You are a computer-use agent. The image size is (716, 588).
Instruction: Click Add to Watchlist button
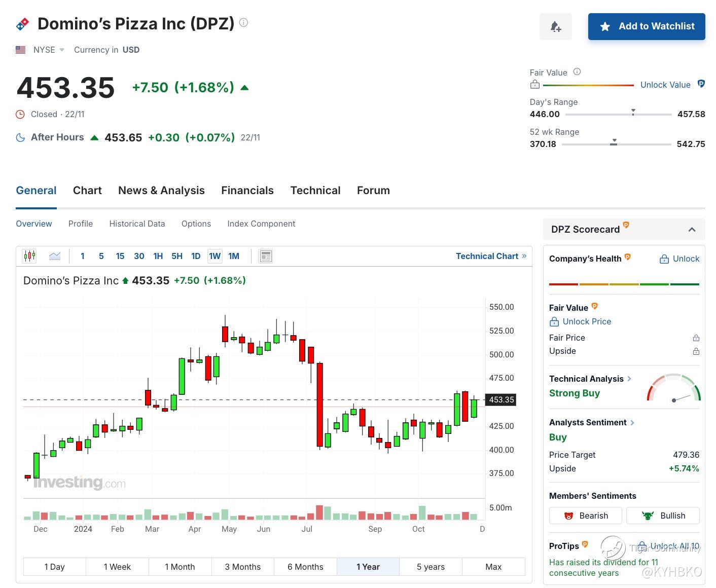[x=646, y=26]
